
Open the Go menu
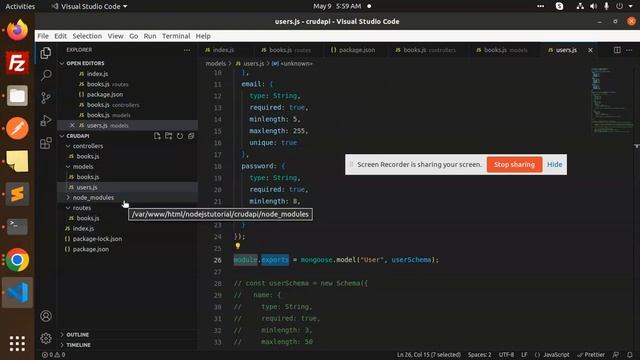[x=133, y=36]
